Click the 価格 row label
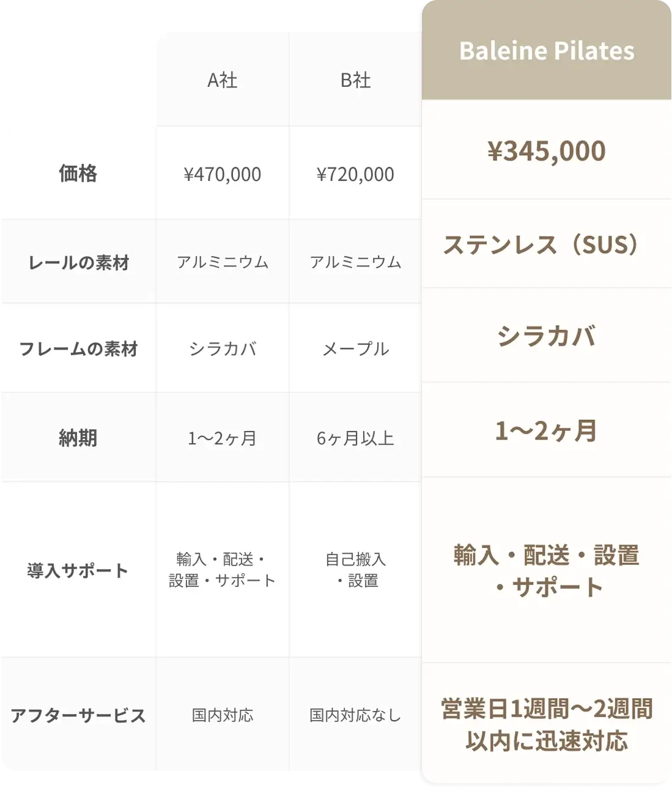This screenshot has width=672, height=788. 78,173
